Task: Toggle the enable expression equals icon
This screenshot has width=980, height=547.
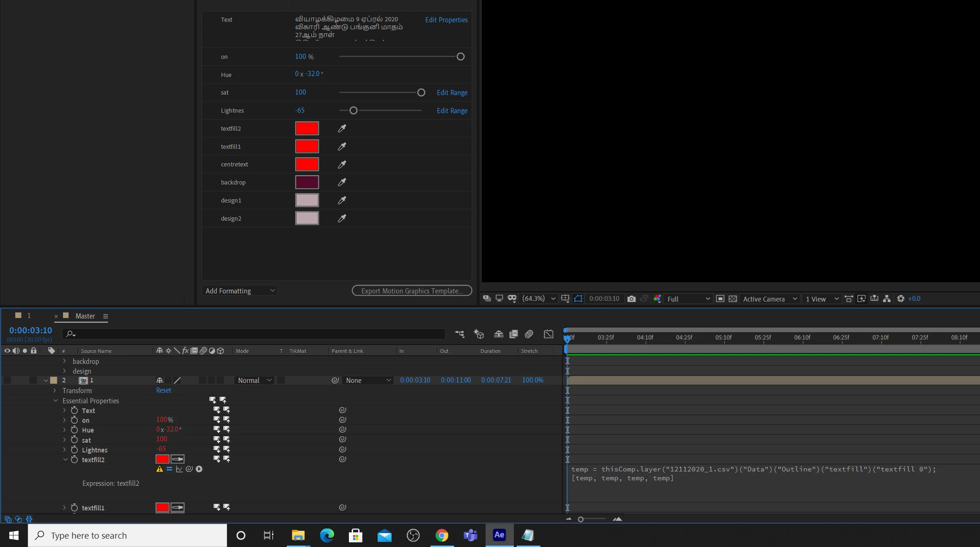Action: pos(169,469)
